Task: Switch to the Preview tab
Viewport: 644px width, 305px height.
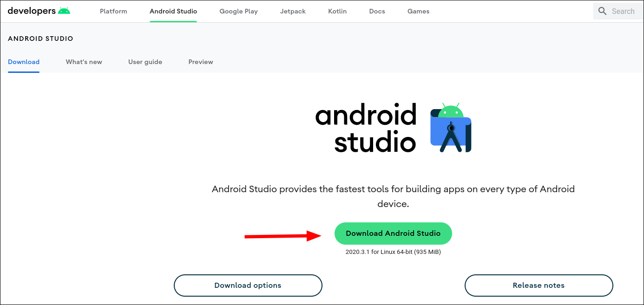Action: pos(201,62)
